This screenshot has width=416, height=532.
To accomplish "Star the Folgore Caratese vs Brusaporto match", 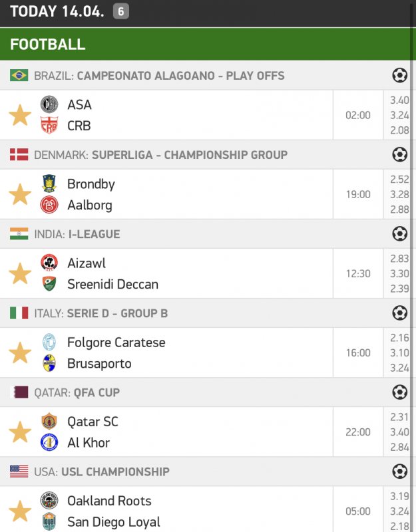I will pos(20,352).
